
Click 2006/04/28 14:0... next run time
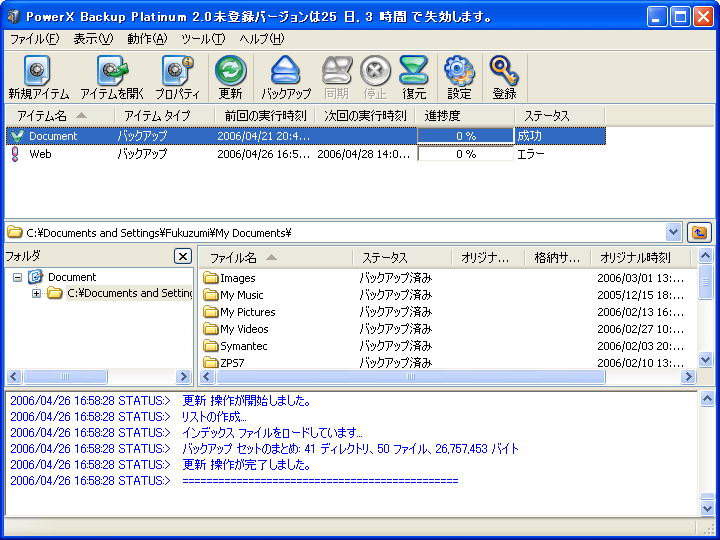(364, 154)
